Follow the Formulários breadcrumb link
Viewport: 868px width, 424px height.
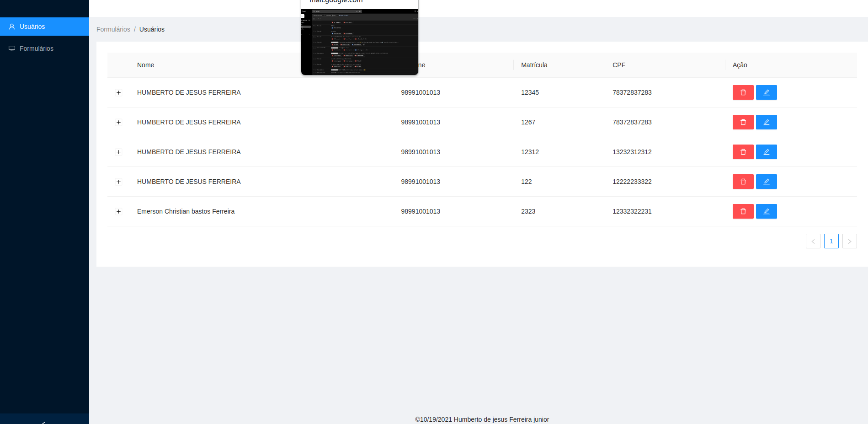[x=113, y=29]
